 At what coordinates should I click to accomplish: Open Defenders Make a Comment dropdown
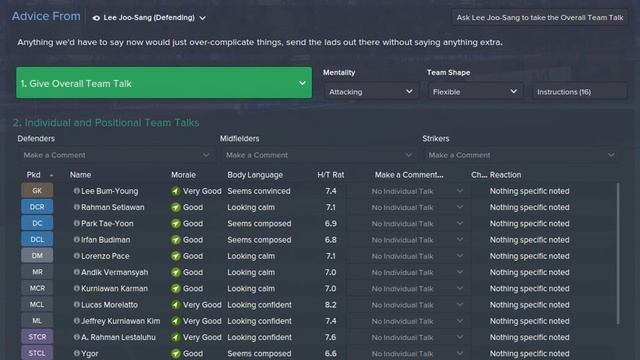click(116, 155)
